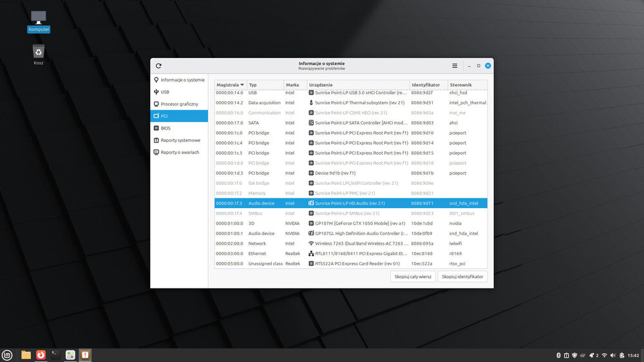Sort the table by the Sterownik column
Screen dimensions: 644x362
466,85
